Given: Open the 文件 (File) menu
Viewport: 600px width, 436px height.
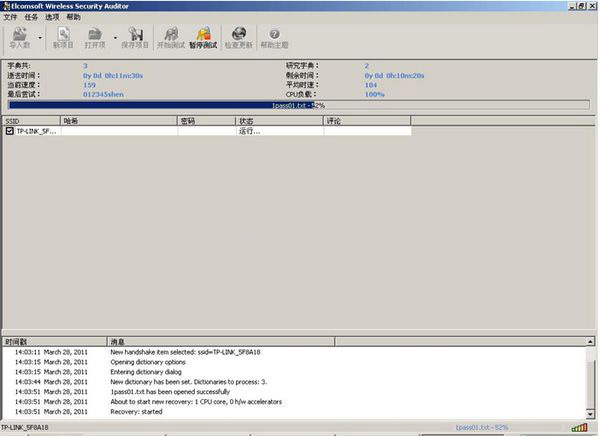Looking at the screenshot, I should tap(10, 17).
